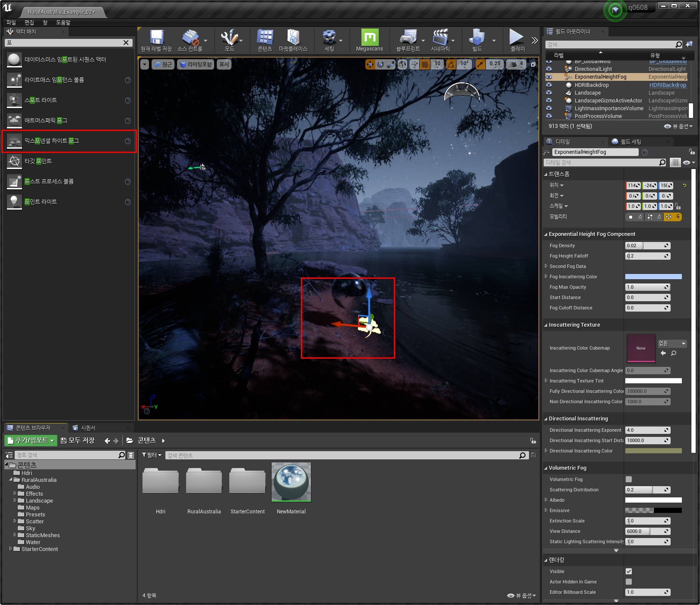Open Directional Inscattering Color swatch

653,451
